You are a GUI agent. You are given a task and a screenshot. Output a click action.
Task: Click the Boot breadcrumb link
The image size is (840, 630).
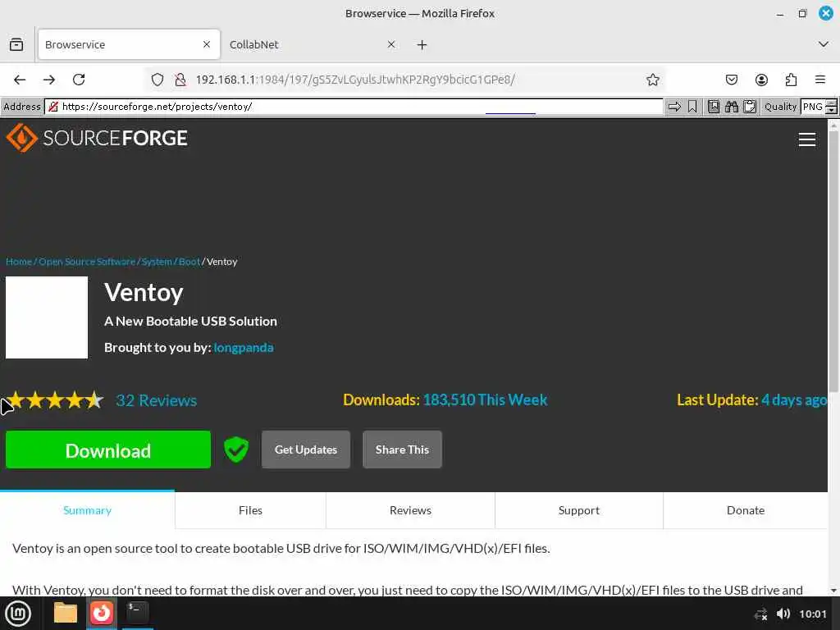pos(189,262)
